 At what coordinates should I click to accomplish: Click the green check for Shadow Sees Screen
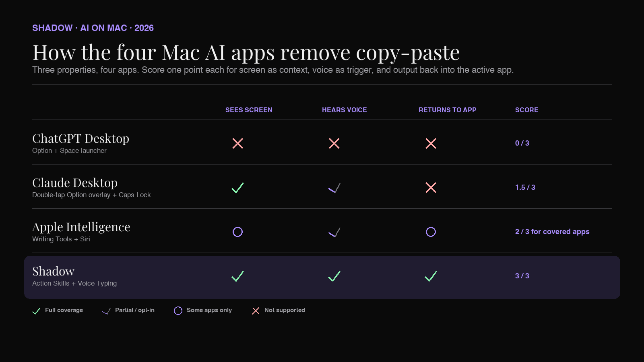[x=237, y=276]
